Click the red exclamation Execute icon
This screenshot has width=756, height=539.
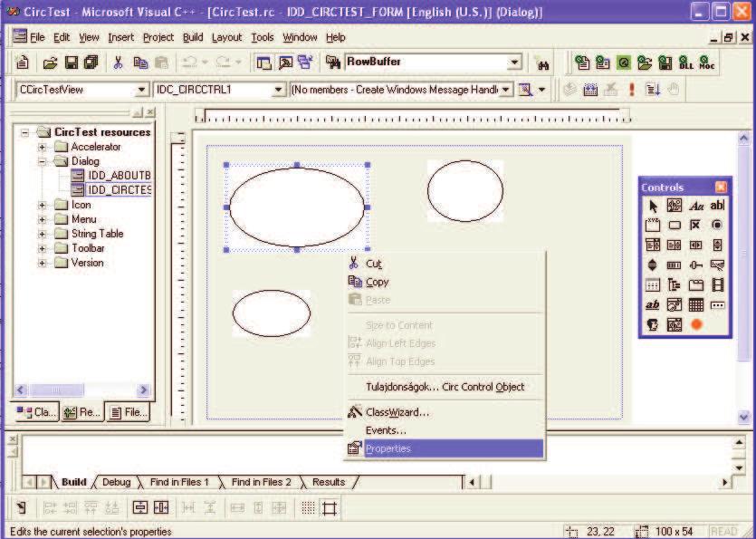(632, 90)
